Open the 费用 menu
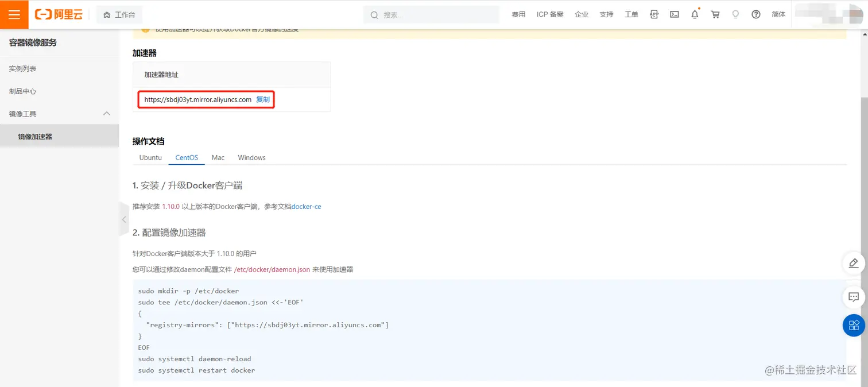This screenshot has width=868, height=387. [x=518, y=15]
